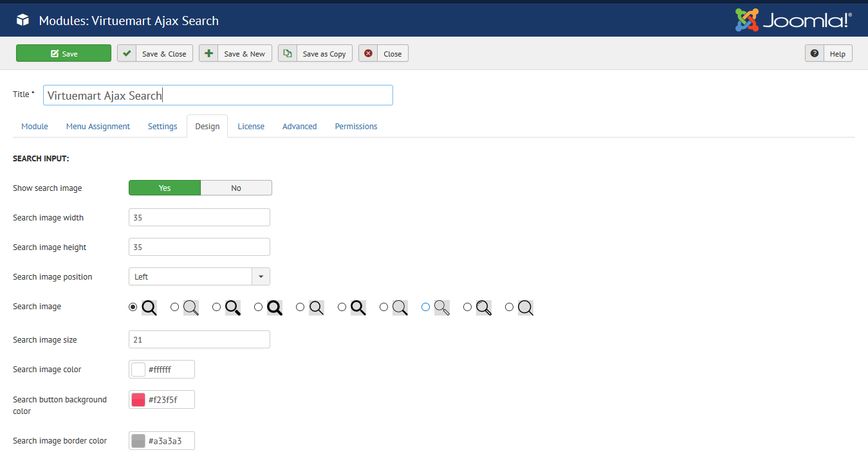
Task: Click into the Title input field
Action: pos(218,95)
